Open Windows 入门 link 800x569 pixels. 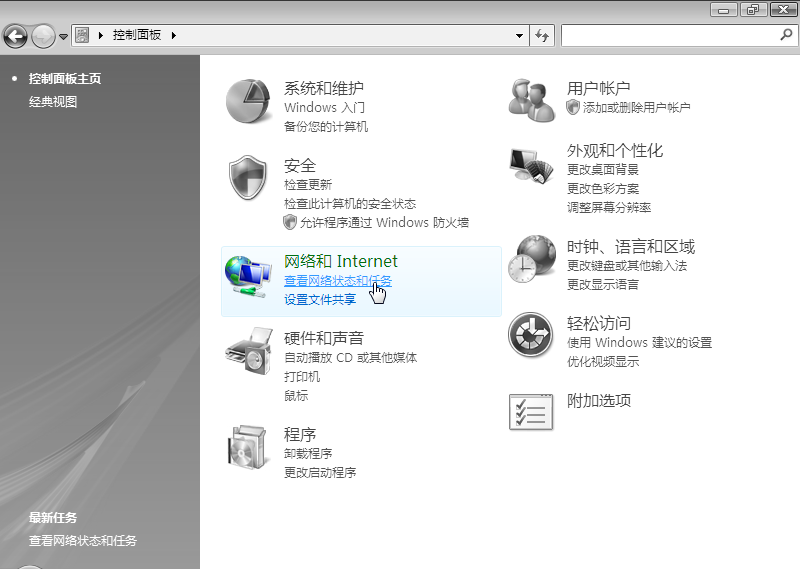coord(324,108)
